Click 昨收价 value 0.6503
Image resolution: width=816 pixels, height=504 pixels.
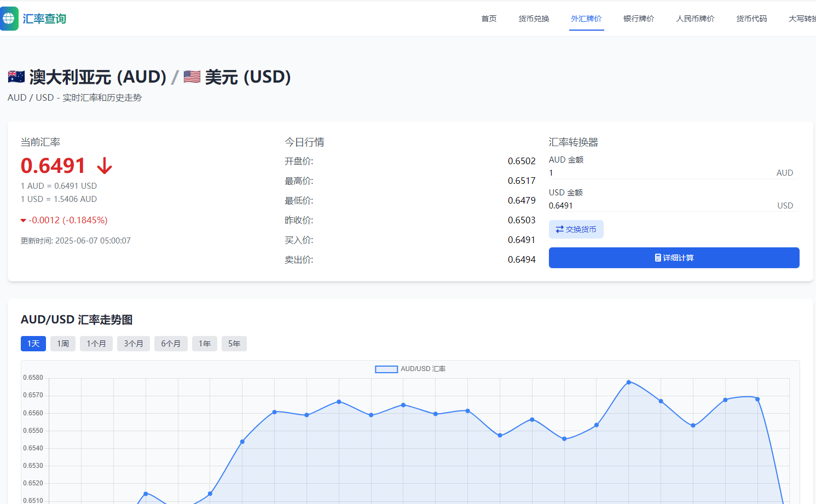(522, 220)
